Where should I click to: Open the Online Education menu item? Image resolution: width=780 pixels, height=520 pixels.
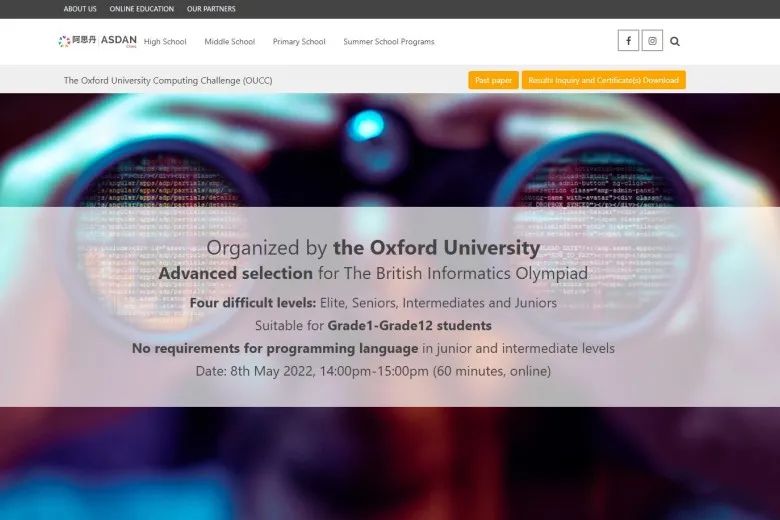(x=142, y=9)
